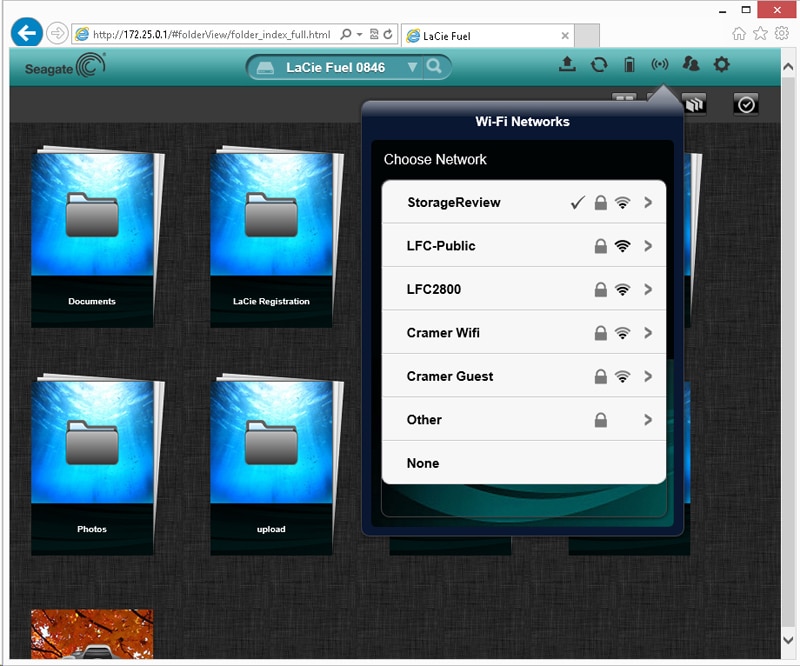Image resolution: width=800 pixels, height=666 pixels.
Task: Click the Wi-Fi signal icon for LFC-Public
Action: point(622,246)
